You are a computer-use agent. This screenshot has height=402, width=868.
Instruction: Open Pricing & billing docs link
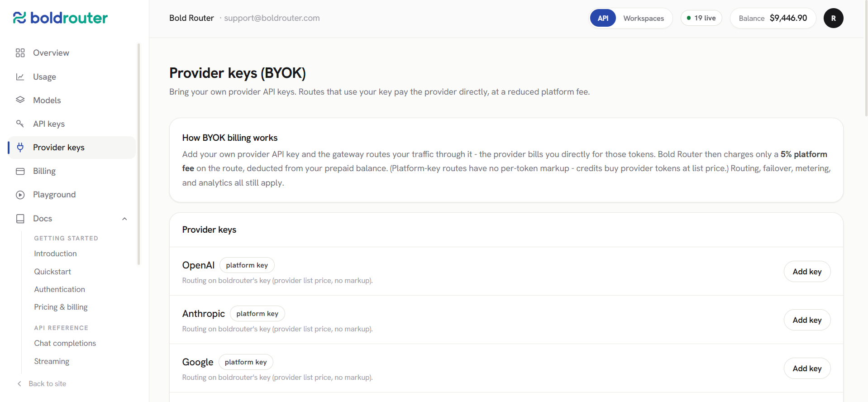tap(61, 307)
